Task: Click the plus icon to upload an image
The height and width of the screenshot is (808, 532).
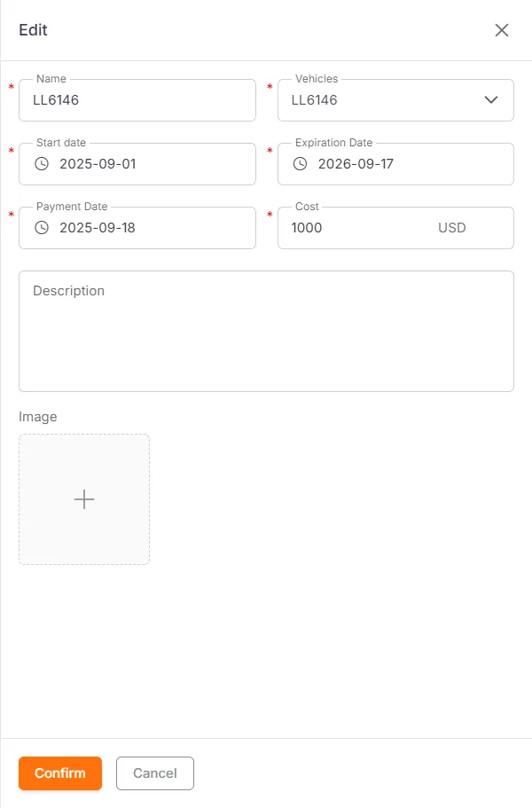Action: [x=84, y=498]
